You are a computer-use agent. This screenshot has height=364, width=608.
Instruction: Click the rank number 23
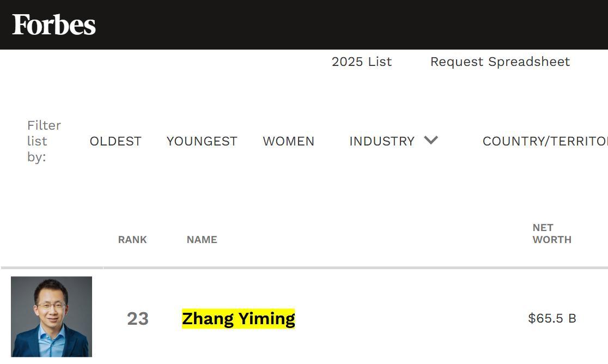[137, 318]
